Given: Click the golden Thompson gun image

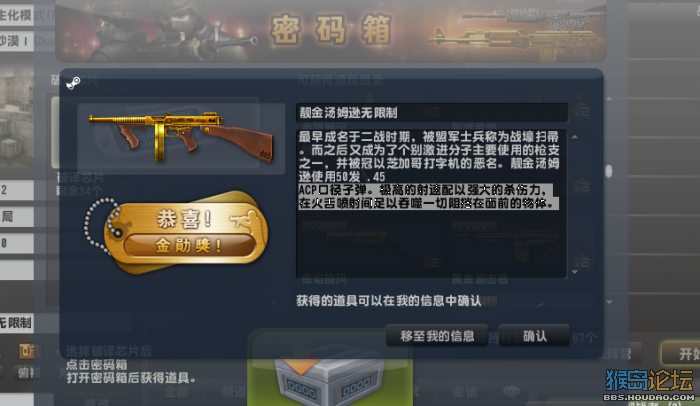Looking at the screenshot, I should tap(181, 137).
